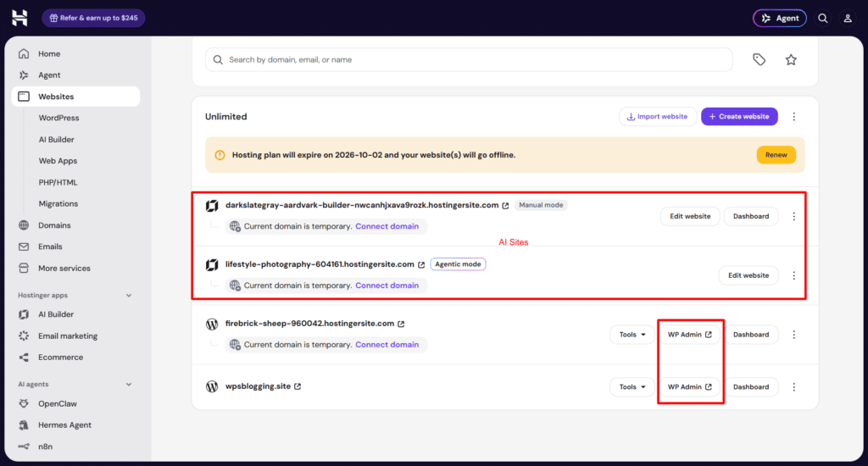Open Dashboard for wpsblogging.site

click(x=751, y=387)
